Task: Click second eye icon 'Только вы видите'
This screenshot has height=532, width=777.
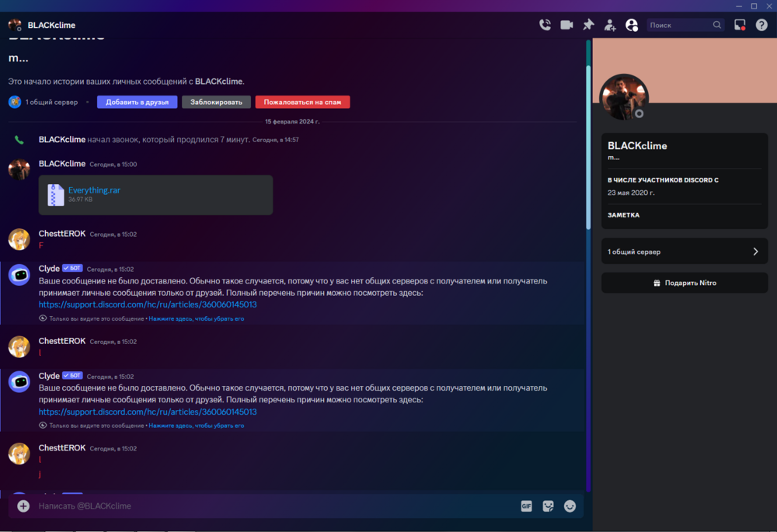Action: (43, 426)
